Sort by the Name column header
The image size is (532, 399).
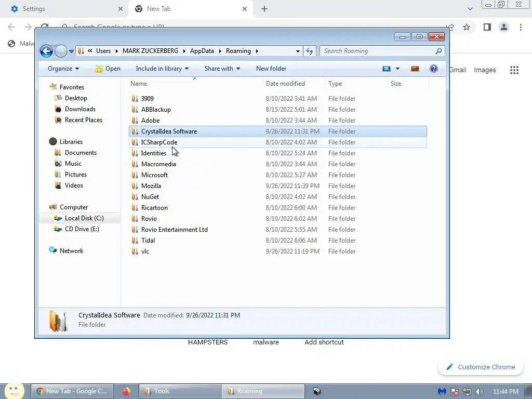click(x=139, y=84)
